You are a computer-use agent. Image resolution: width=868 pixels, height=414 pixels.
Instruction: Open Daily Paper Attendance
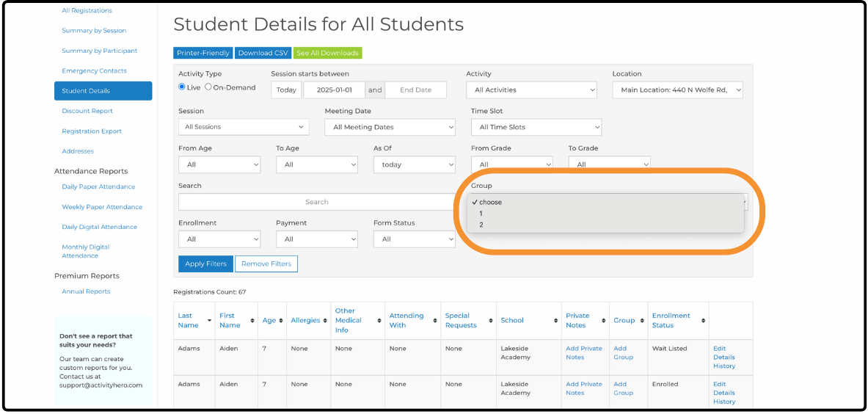pyautogui.click(x=98, y=186)
